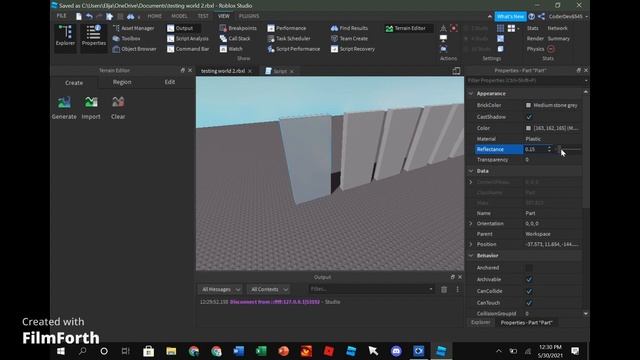Open Breakpoints window
Screen dimensions: 640x360
(x=238, y=28)
